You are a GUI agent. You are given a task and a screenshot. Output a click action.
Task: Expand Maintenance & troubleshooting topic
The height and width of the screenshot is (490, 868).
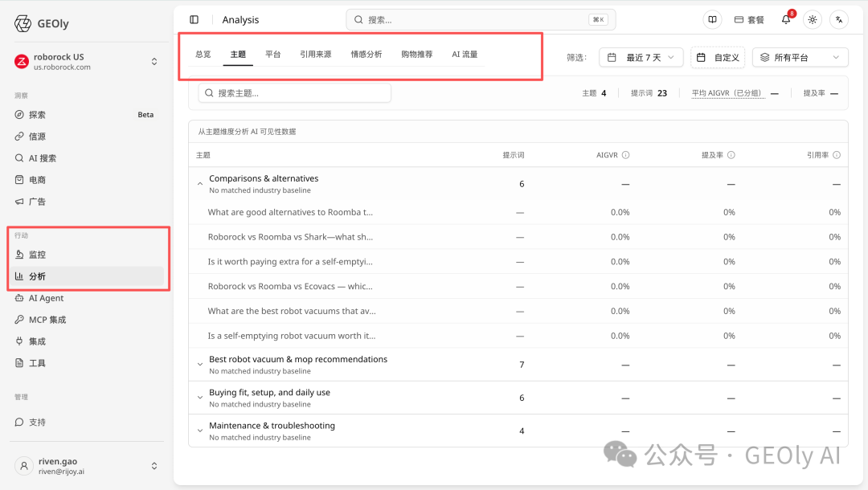200,431
